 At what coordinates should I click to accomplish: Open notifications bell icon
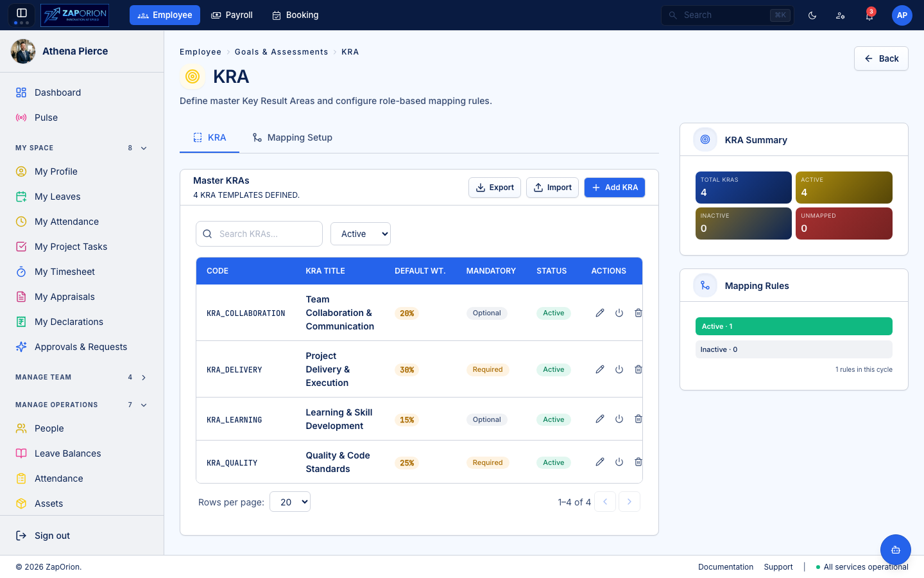[x=869, y=15]
